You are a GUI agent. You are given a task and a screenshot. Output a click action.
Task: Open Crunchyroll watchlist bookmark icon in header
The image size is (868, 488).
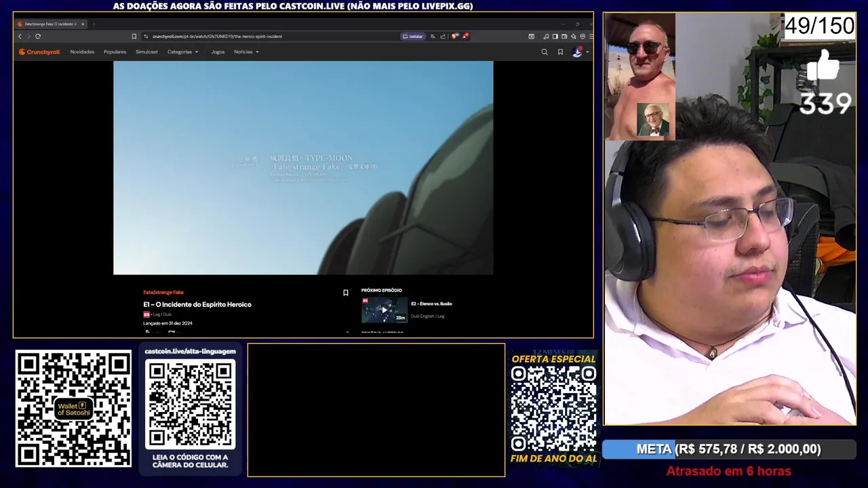pyautogui.click(x=560, y=52)
